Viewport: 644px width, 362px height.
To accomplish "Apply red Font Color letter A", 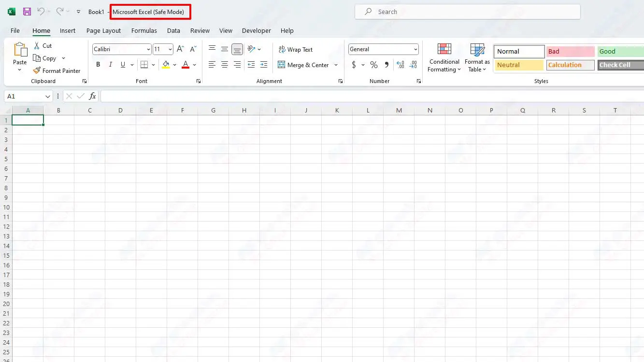I will (x=186, y=64).
